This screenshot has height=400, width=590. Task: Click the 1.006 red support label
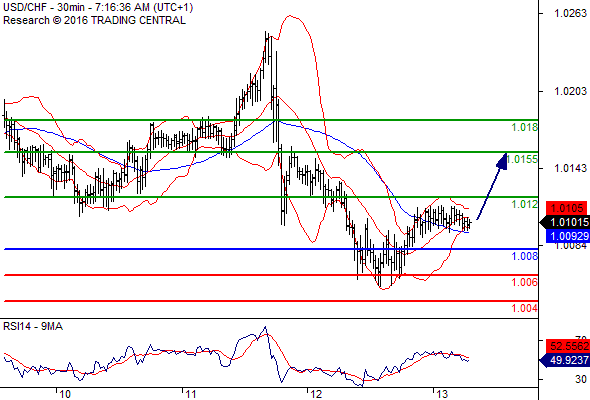(525, 282)
